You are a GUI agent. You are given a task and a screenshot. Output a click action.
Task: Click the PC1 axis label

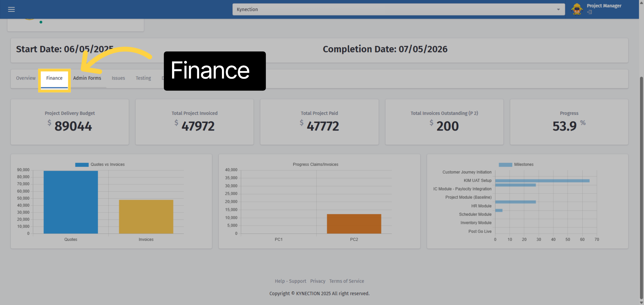pos(279,239)
